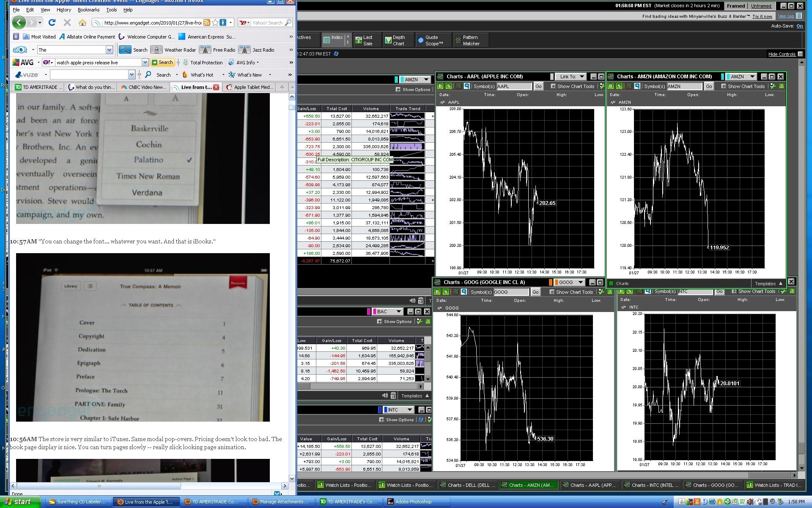The width and height of the screenshot is (812, 508).
Task: Click the Sell (S) icon in GOOG chart
Action: coord(446,292)
